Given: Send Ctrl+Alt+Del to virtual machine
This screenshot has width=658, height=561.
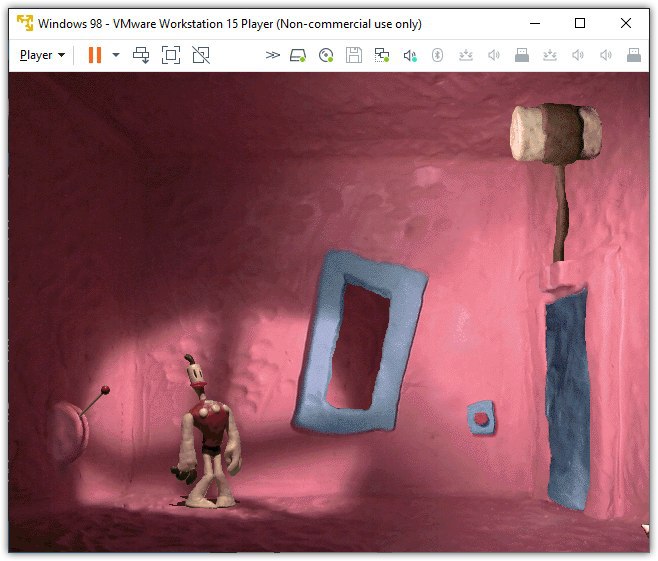Looking at the screenshot, I should coord(141,55).
